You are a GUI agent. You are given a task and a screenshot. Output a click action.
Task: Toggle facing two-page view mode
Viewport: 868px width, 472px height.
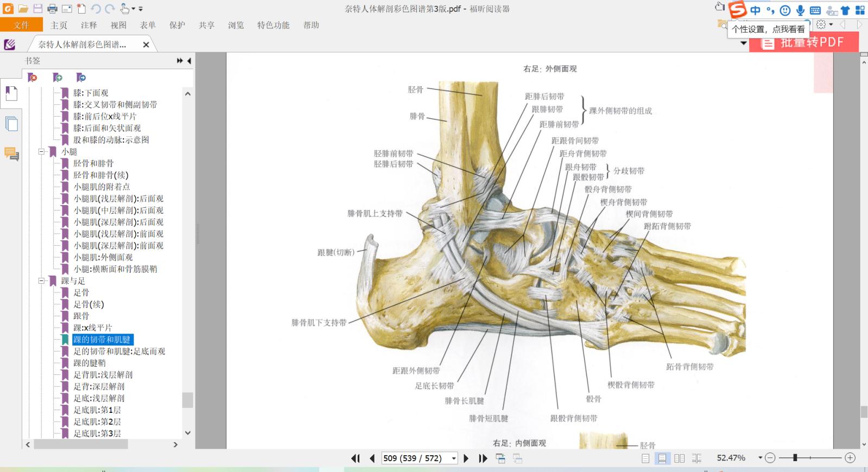(x=679, y=458)
